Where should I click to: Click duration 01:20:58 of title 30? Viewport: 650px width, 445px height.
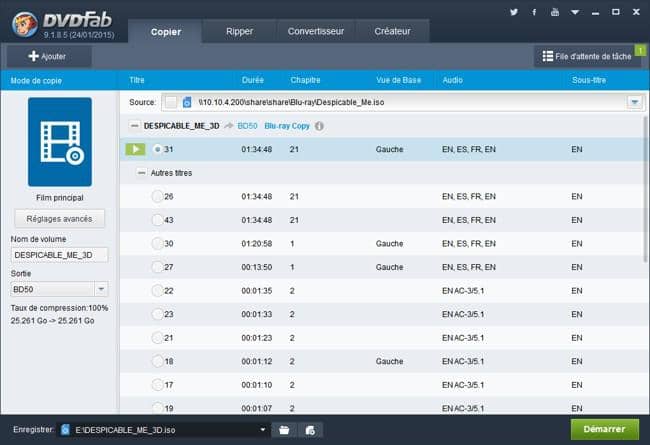pos(257,243)
